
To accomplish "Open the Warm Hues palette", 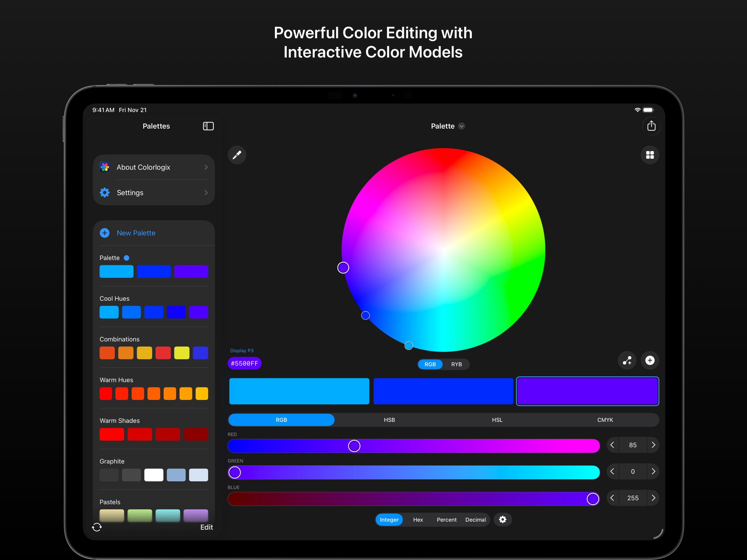I will 154,388.
